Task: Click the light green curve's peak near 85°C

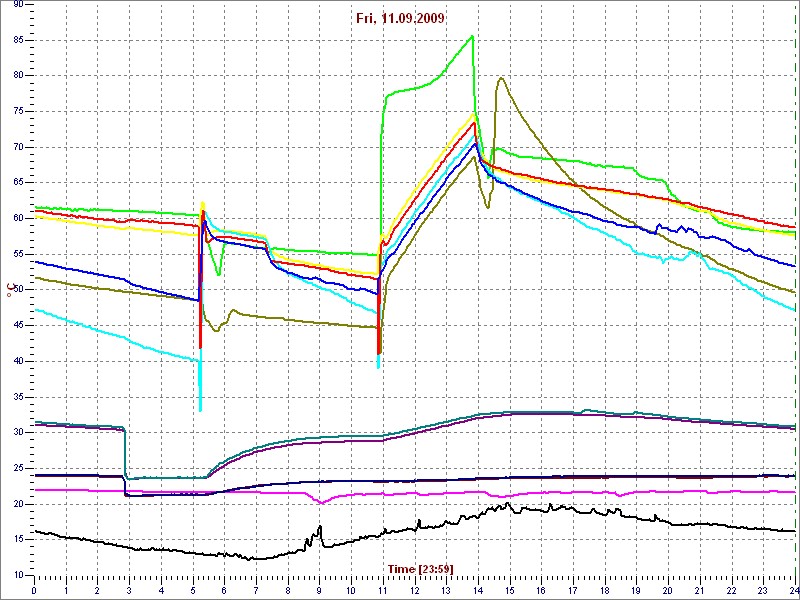Action: (x=472, y=36)
